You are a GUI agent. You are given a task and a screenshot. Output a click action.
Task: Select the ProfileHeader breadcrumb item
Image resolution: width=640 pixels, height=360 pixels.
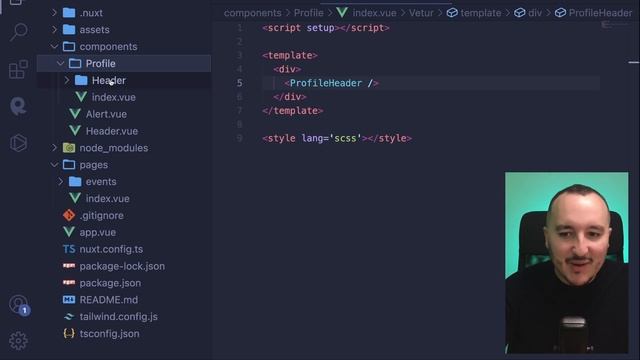[x=593, y=13]
